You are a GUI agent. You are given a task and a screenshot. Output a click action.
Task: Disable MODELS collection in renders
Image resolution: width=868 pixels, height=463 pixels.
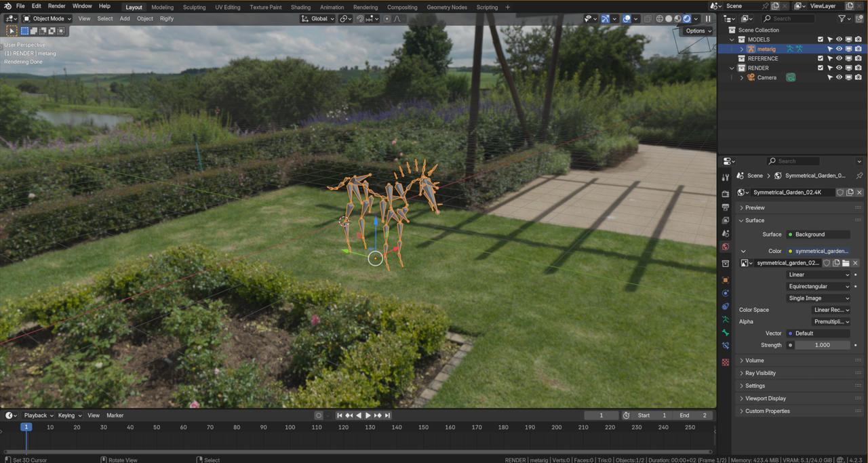(x=858, y=39)
